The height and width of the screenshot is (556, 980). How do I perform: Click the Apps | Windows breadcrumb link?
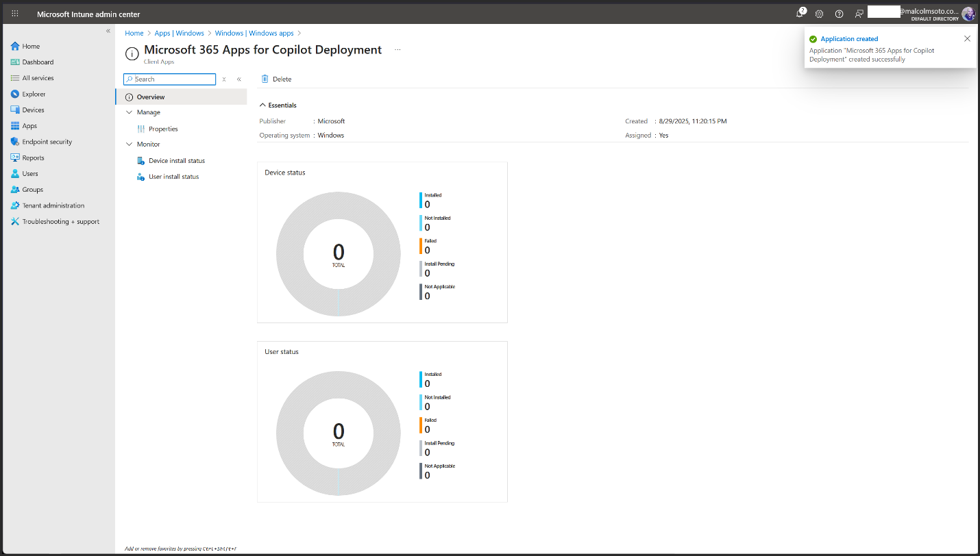pos(179,33)
